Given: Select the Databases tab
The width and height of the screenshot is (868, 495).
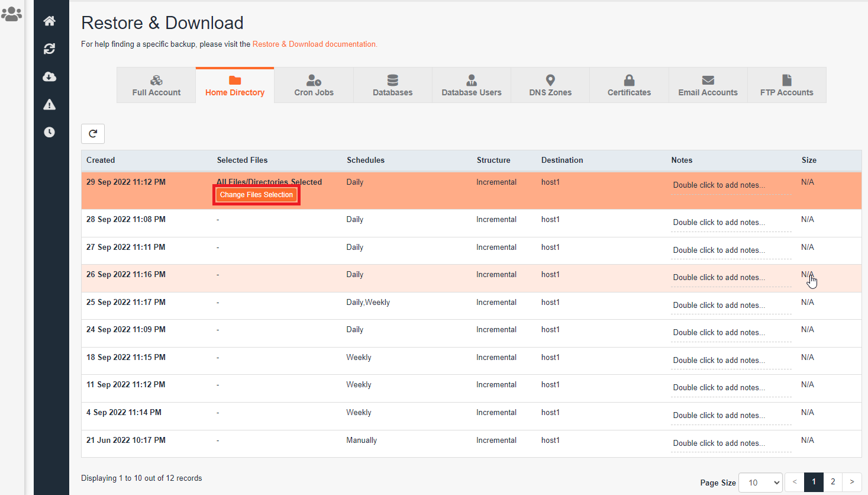Looking at the screenshot, I should point(392,85).
